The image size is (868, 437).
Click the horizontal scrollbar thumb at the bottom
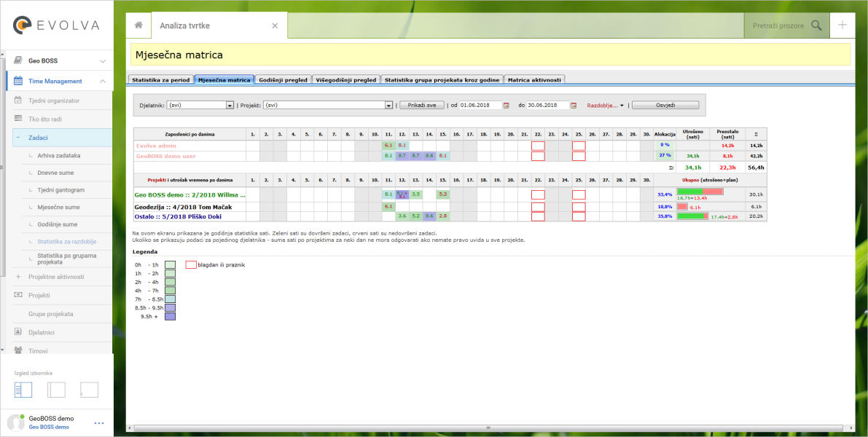click(488, 428)
